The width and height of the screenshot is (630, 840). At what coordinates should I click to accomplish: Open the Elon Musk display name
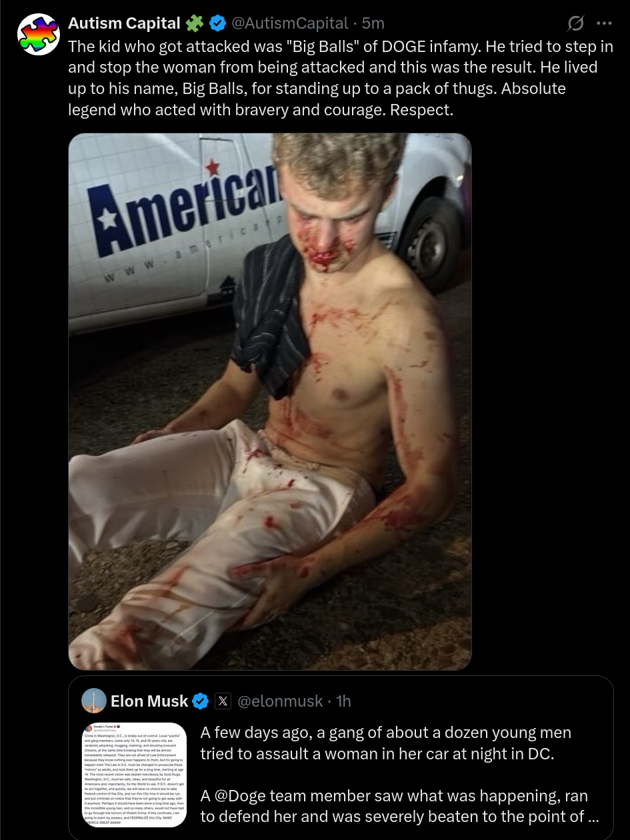click(149, 701)
